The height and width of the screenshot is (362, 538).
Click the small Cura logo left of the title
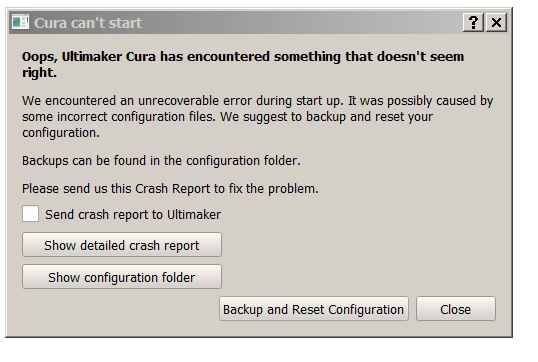pos(20,22)
